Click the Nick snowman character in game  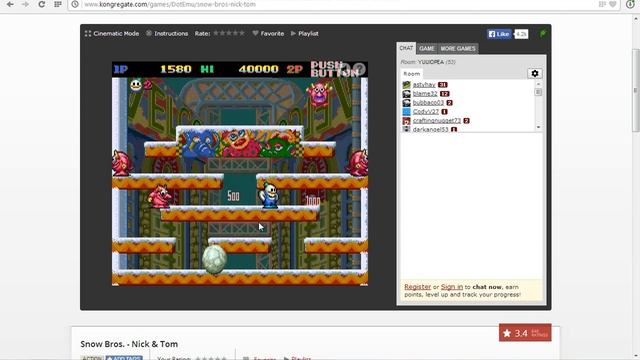pyautogui.click(x=269, y=196)
